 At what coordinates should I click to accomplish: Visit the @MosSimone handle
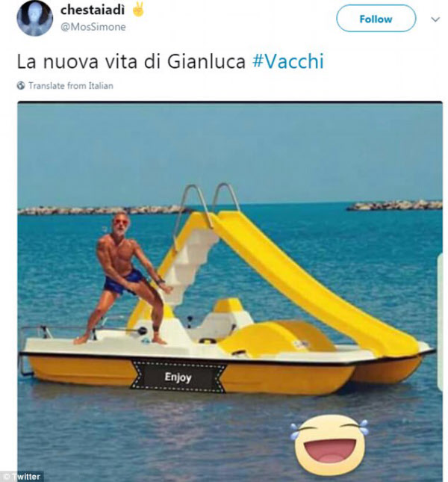coord(93,27)
